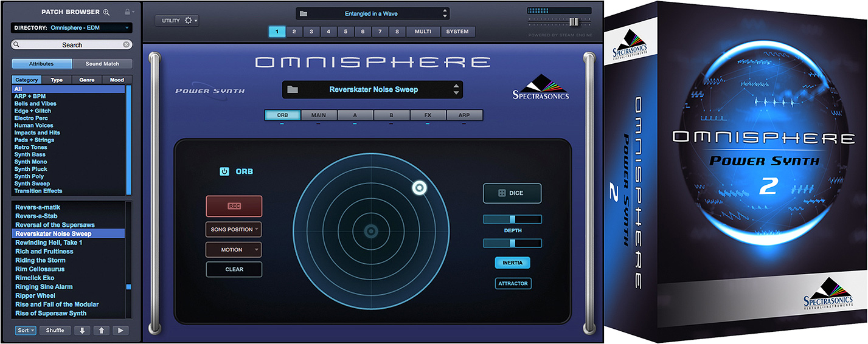Open the SONG POSITION dropdown
Viewport: 868px width, 344px height.
coord(234,230)
